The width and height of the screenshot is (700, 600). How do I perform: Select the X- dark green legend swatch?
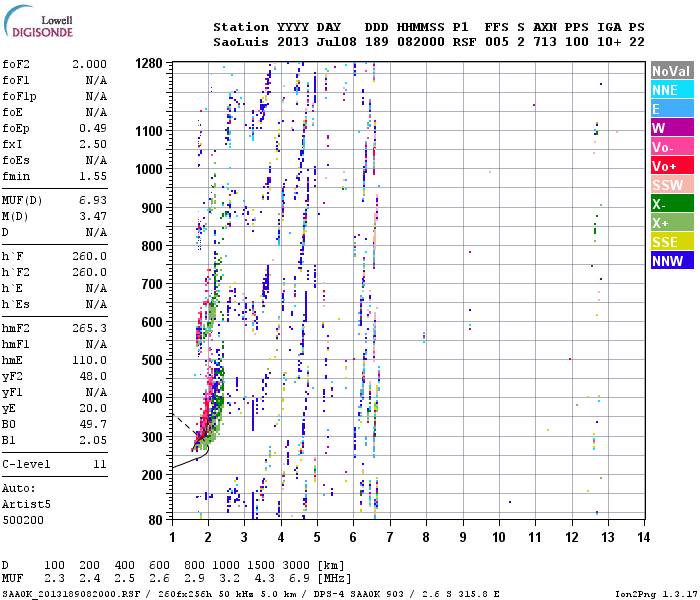click(x=672, y=204)
